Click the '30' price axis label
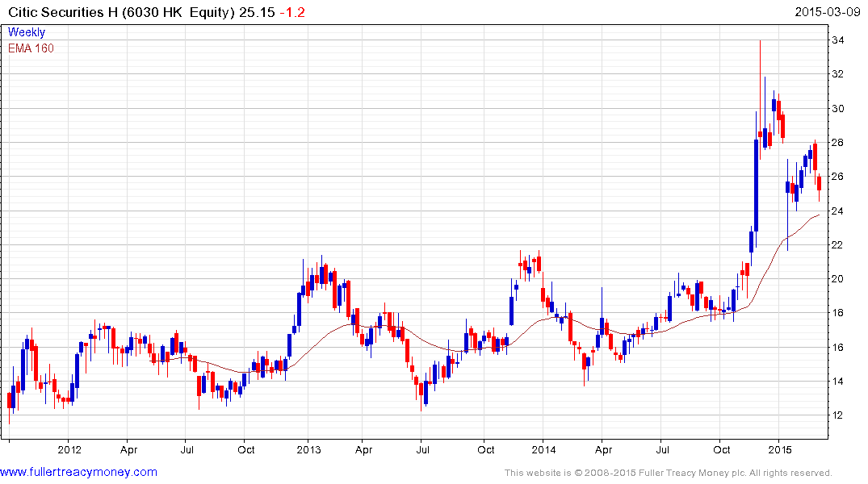Screen dimensions: 868x484 click(837, 108)
